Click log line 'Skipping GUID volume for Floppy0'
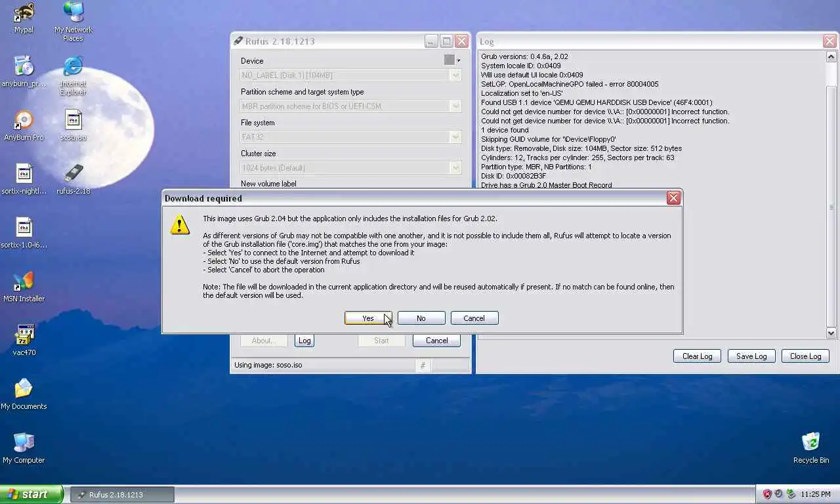 (x=549, y=139)
